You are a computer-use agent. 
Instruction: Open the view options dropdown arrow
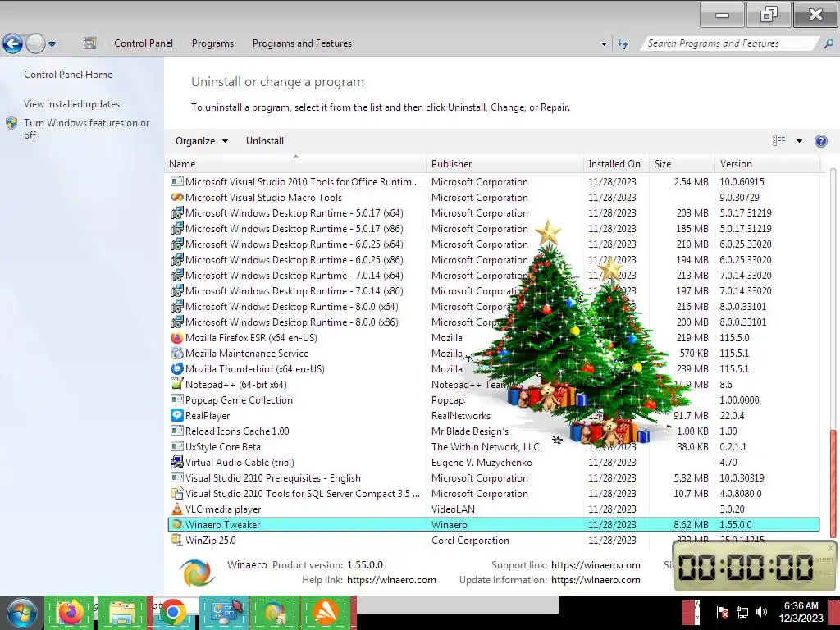pyautogui.click(x=799, y=141)
